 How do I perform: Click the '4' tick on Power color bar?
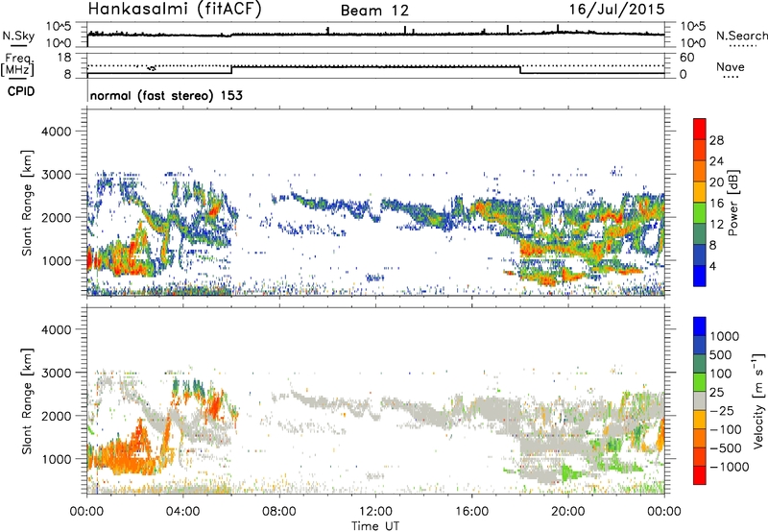pos(712,266)
